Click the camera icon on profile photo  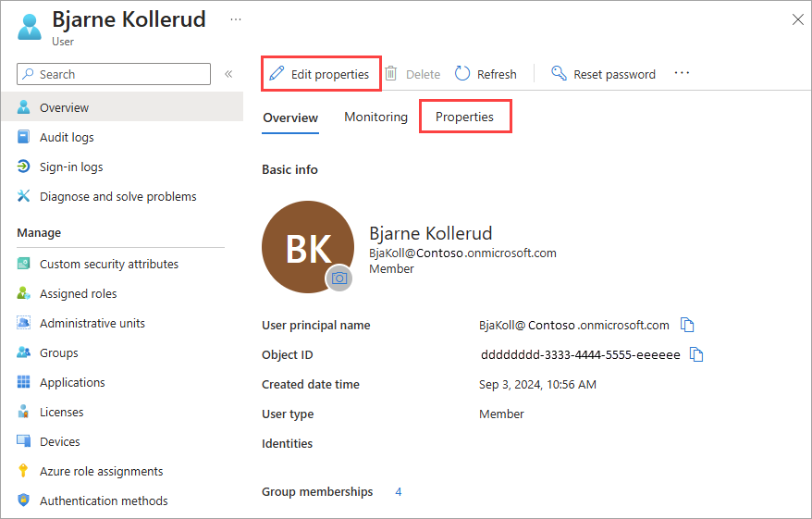point(339,278)
